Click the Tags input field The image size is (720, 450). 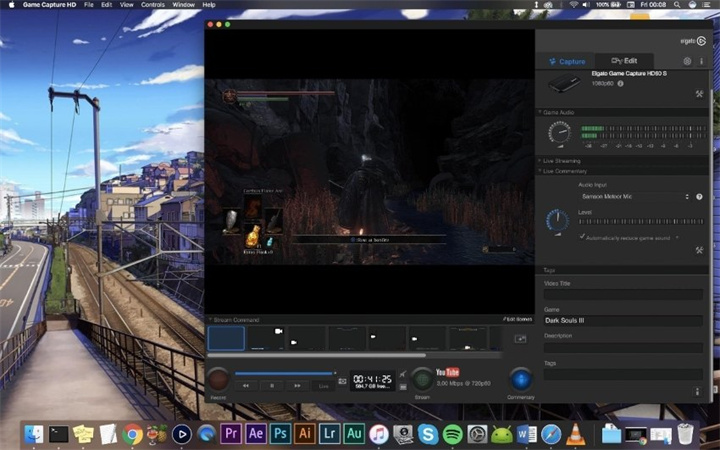(x=623, y=374)
